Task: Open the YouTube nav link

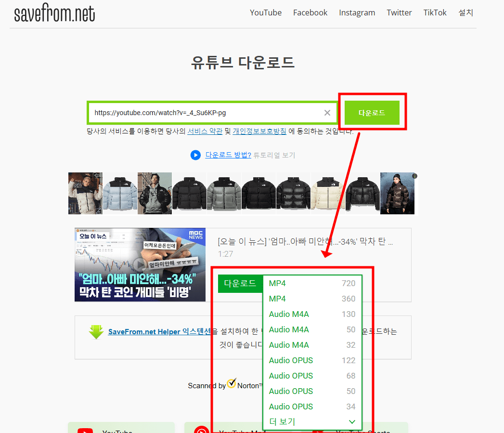Action: (266, 13)
